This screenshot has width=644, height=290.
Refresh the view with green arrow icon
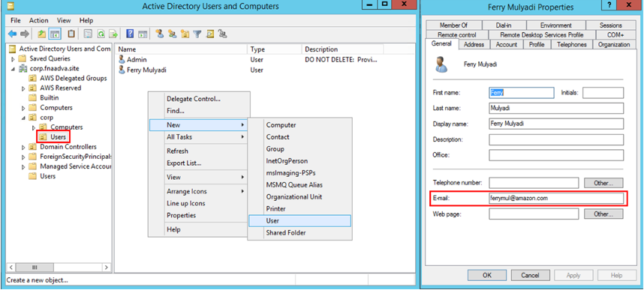[101, 34]
